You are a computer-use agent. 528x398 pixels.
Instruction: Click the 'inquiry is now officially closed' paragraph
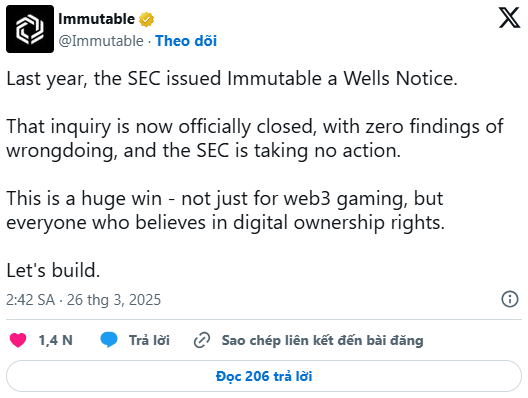click(x=255, y=138)
